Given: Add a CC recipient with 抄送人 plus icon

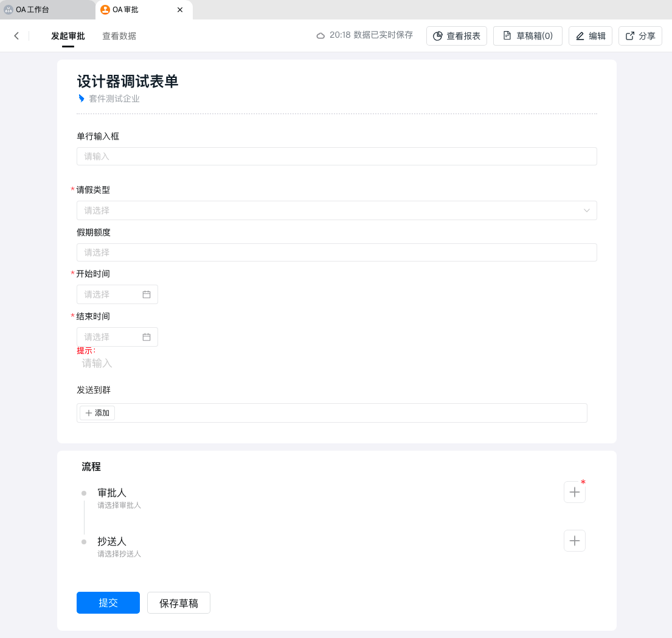Looking at the screenshot, I should [574, 541].
